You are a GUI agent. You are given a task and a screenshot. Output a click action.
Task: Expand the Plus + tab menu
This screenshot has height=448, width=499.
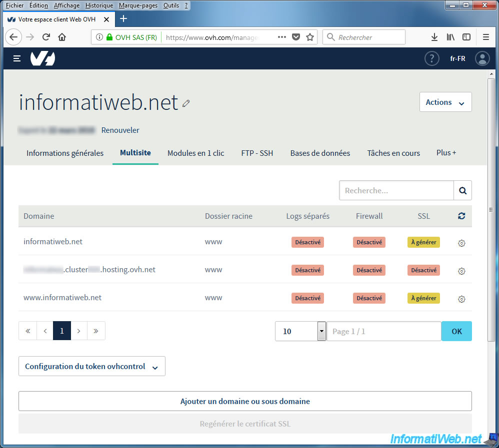click(446, 153)
